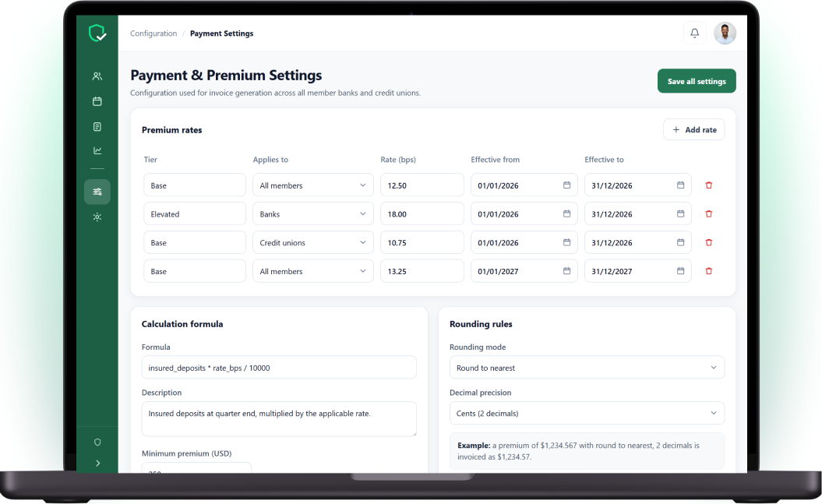Go to Configuration breadcrumb

[153, 33]
